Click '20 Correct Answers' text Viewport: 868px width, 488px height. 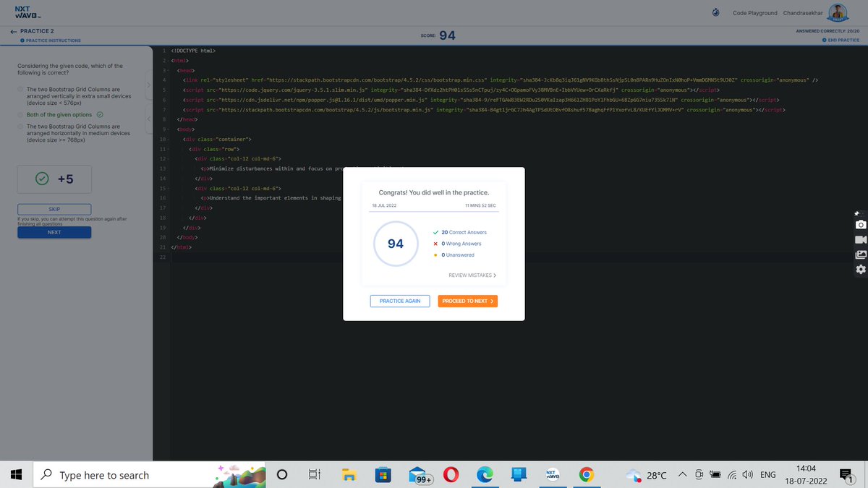464,232
